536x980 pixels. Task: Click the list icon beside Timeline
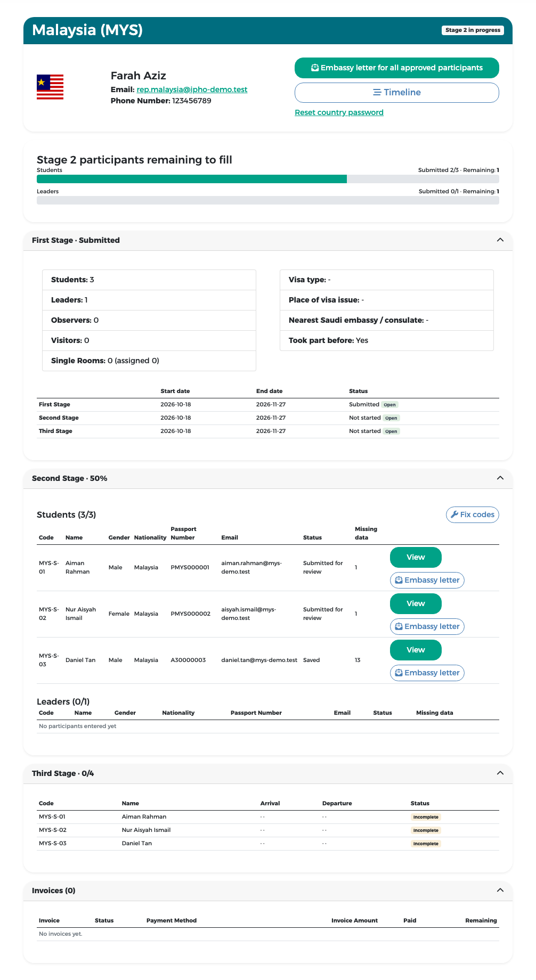click(377, 93)
